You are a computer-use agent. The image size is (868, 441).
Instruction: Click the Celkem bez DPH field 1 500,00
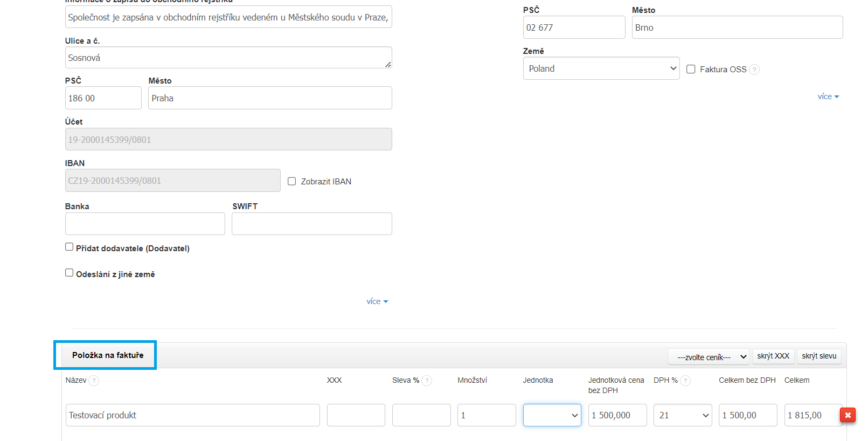pos(748,415)
